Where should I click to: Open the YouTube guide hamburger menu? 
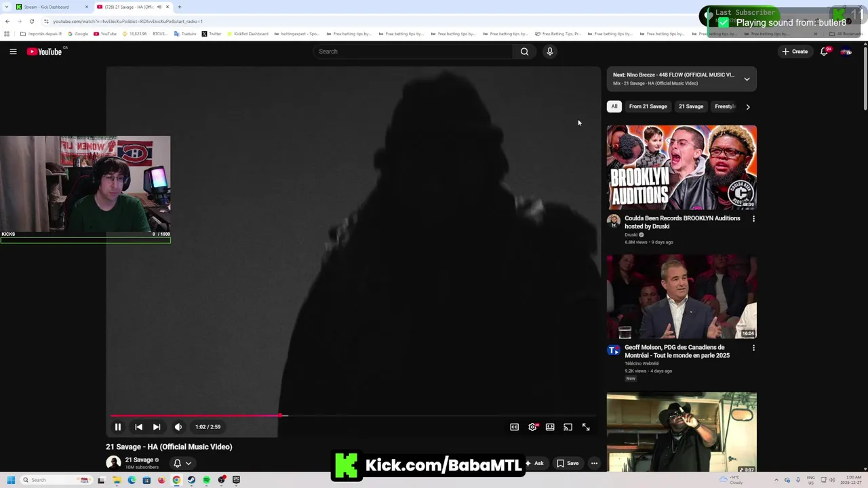tap(13, 52)
